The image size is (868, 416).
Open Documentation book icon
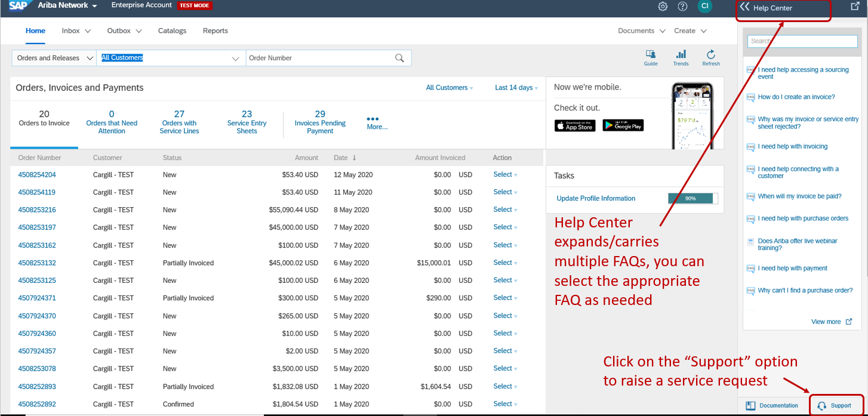750,405
